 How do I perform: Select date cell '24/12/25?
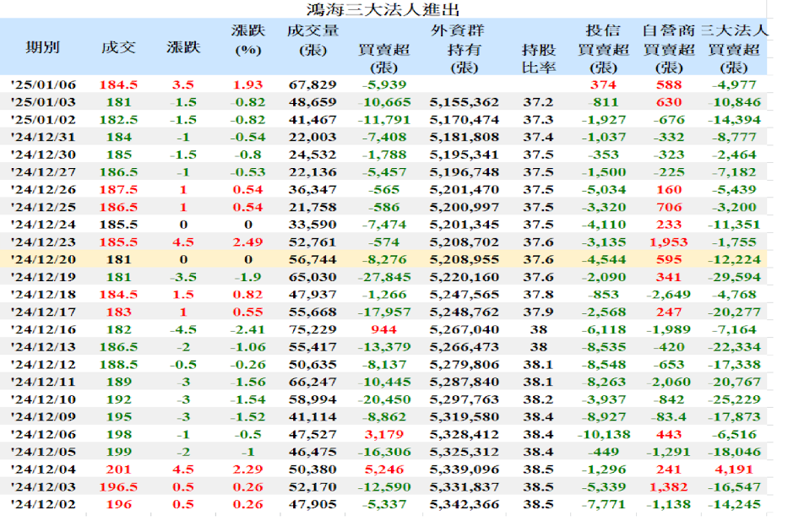pos(43,208)
